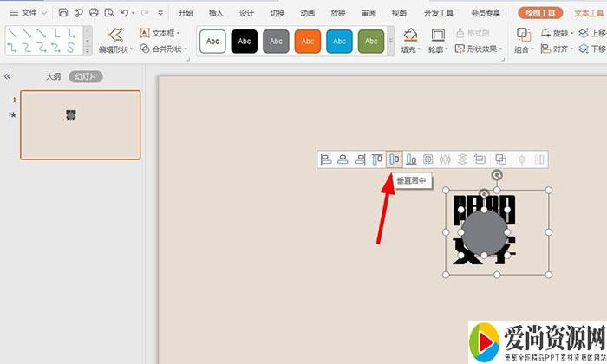Click the save icon in quick access toolbar
607x364 pixels.
tap(64, 13)
